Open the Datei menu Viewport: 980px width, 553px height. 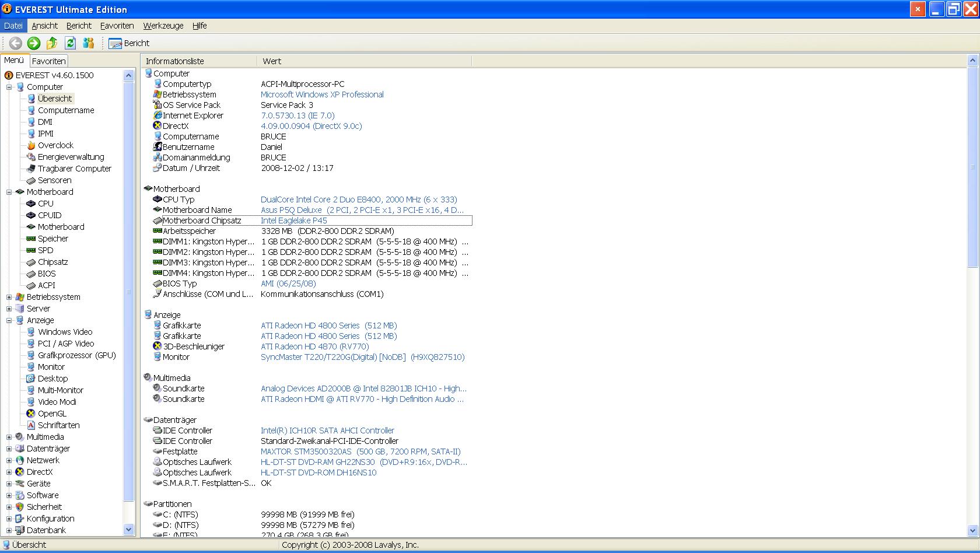click(13, 26)
